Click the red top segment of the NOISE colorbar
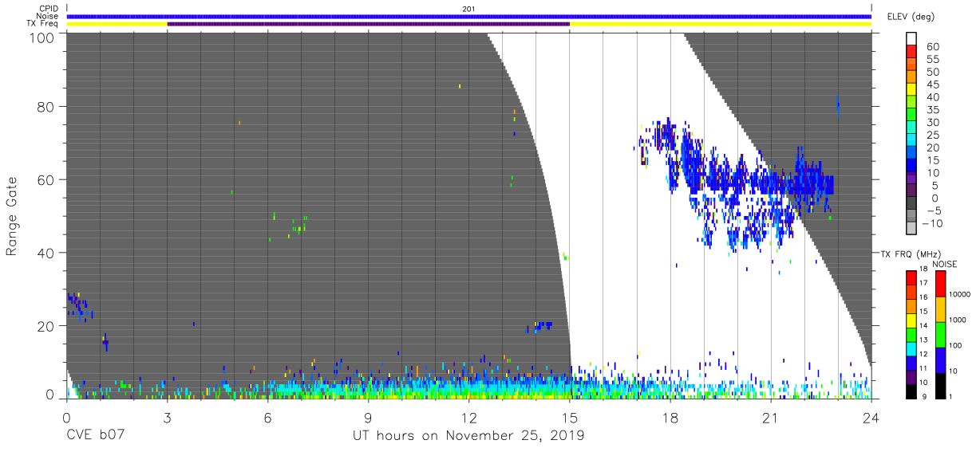Screen dimensions: 980x452 point(941,283)
